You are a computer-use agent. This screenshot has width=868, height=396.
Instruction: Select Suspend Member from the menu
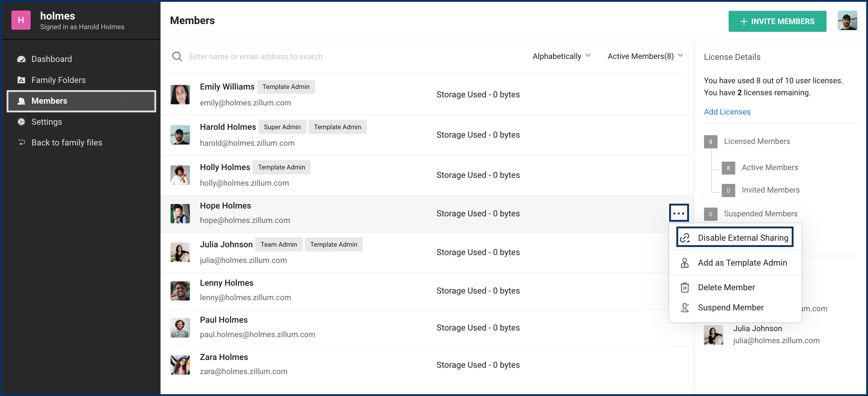(x=730, y=307)
